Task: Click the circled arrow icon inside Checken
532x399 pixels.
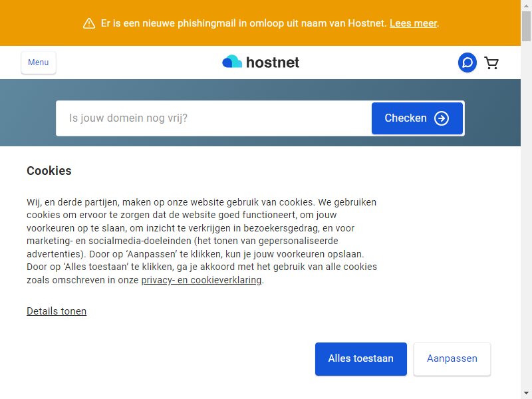Action: coord(442,118)
